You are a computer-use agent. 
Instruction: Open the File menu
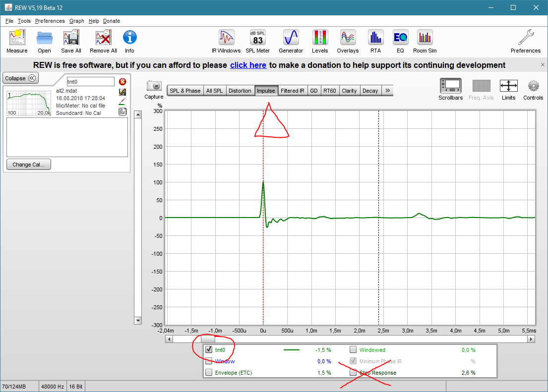9,21
